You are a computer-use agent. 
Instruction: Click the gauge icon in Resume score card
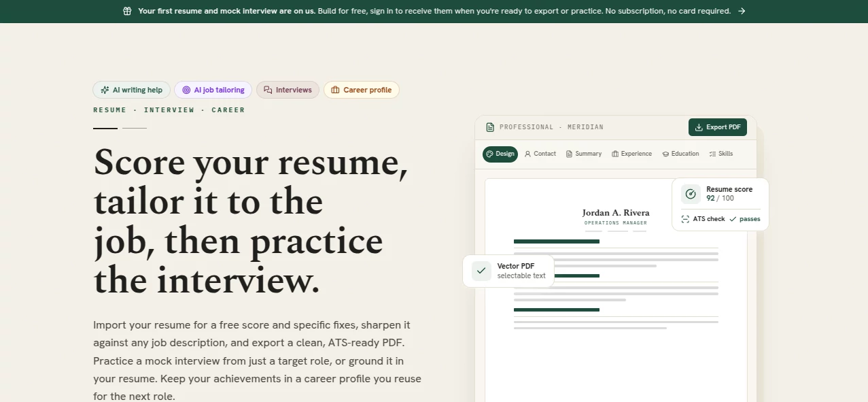tap(691, 194)
